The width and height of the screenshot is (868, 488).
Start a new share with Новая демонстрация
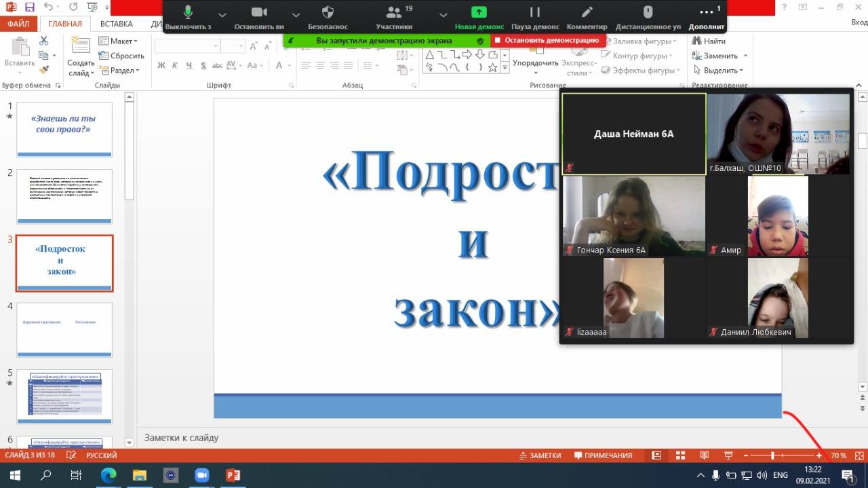tap(479, 13)
